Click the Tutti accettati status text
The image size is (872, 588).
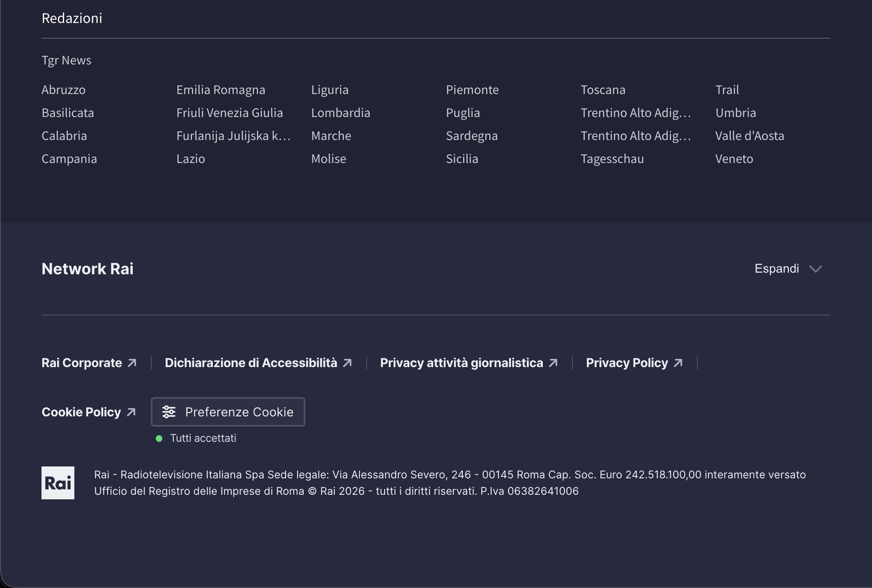tap(203, 438)
